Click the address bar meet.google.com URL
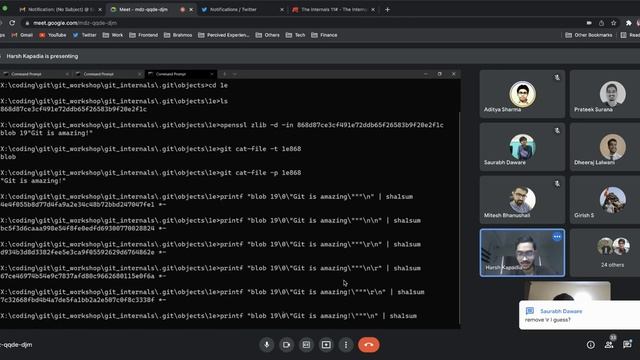The height and width of the screenshot is (360, 640). tap(75, 23)
